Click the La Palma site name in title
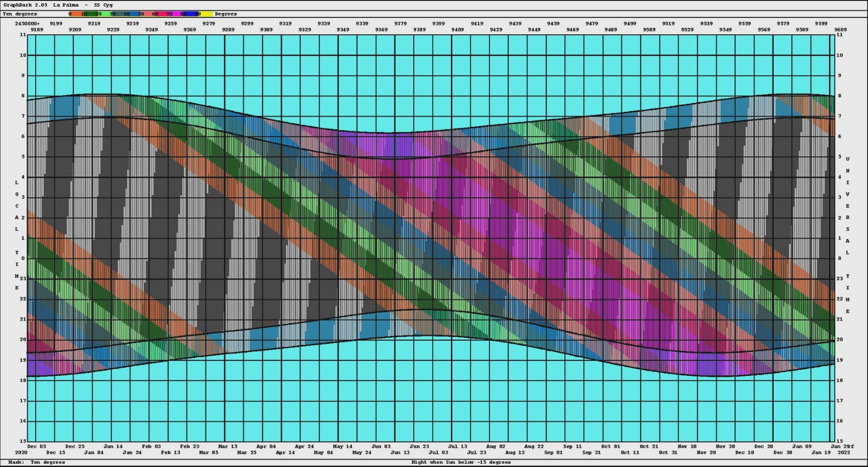Screen dimensions: 868x467 [x=66, y=5]
